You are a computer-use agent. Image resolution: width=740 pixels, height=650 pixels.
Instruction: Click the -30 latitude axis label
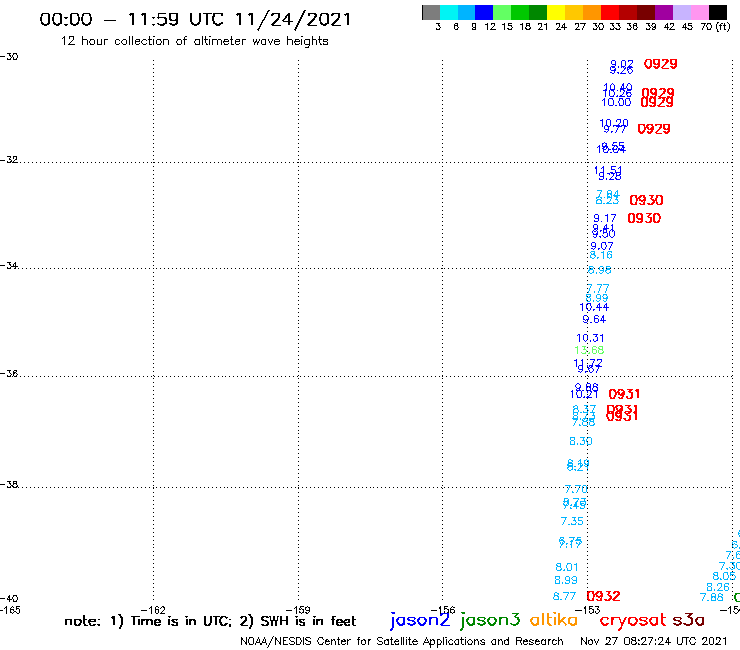9,57
